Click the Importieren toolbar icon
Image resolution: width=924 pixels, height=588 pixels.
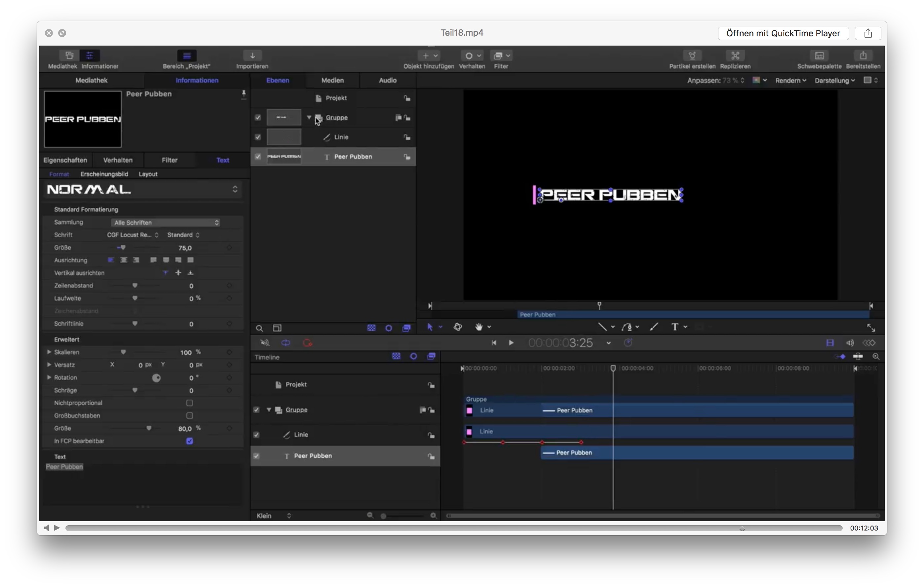pos(252,55)
